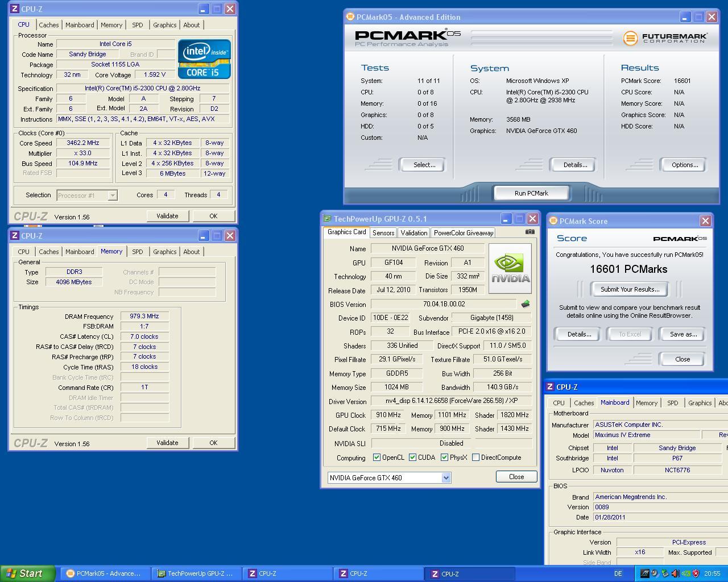
Task: Click the taskbar clock showing 20:55
Action: [x=712, y=573]
